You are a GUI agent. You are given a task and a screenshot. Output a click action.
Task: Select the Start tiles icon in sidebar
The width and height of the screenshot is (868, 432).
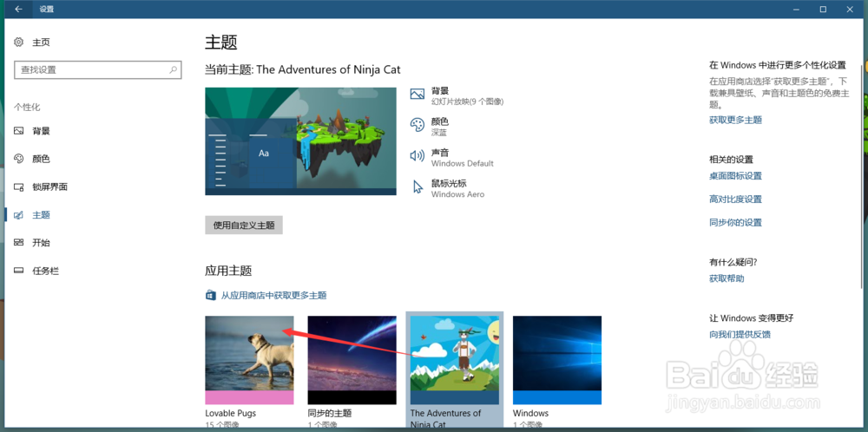click(19, 242)
